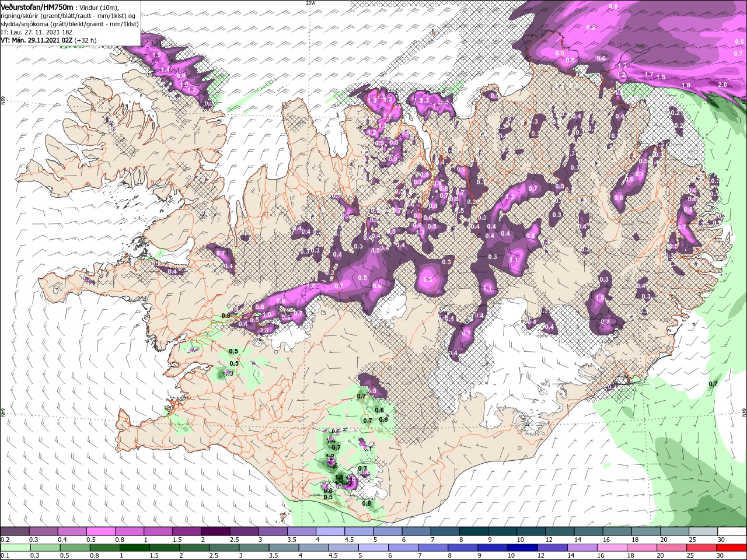Click the violet 14–16 rain scale swatch
747x560 pixels.
(582, 548)
